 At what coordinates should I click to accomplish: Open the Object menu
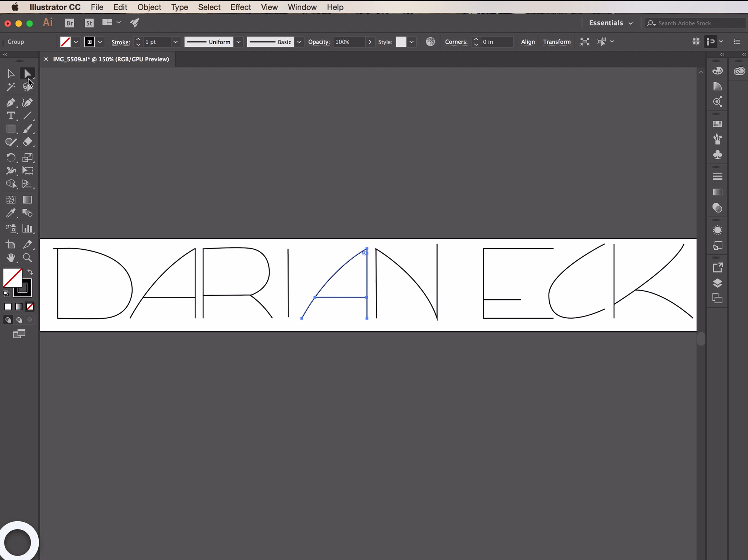click(x=149, y=7)
